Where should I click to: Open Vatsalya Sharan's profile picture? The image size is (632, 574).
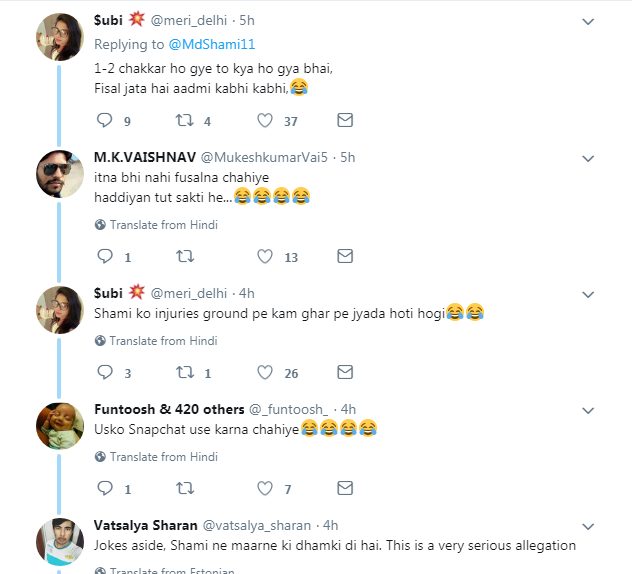59,541
